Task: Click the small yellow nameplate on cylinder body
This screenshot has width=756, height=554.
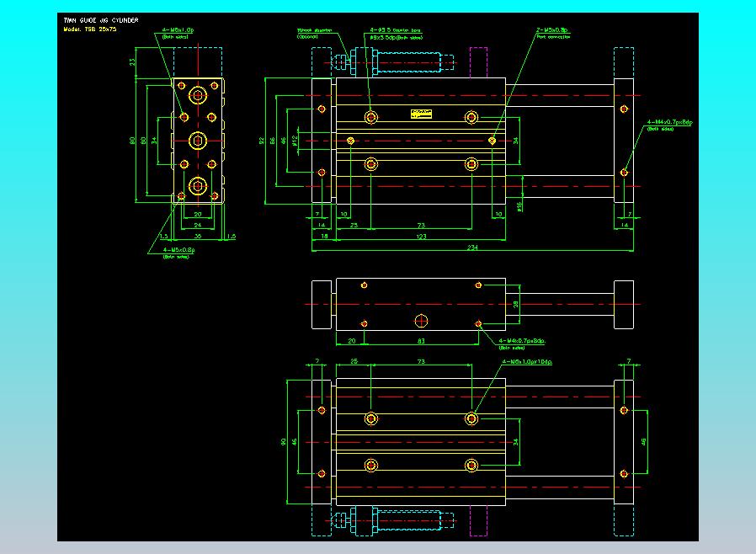Action: [421, 114]
